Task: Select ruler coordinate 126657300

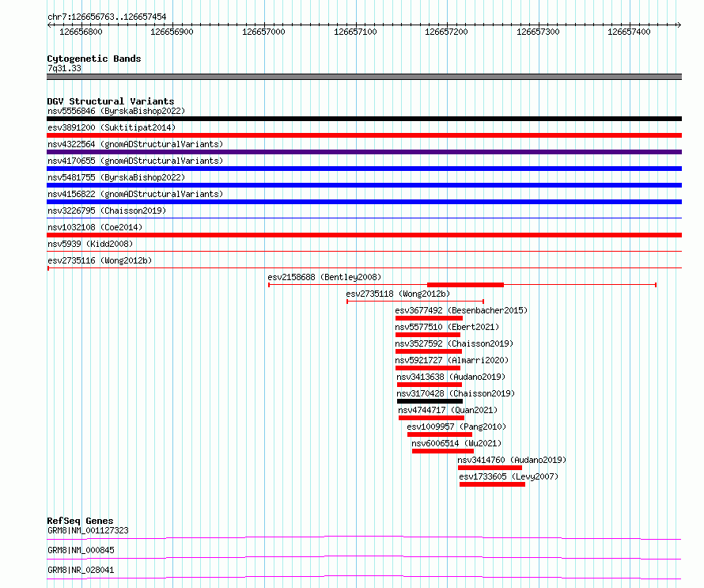Action: click(x=538, y=32)
